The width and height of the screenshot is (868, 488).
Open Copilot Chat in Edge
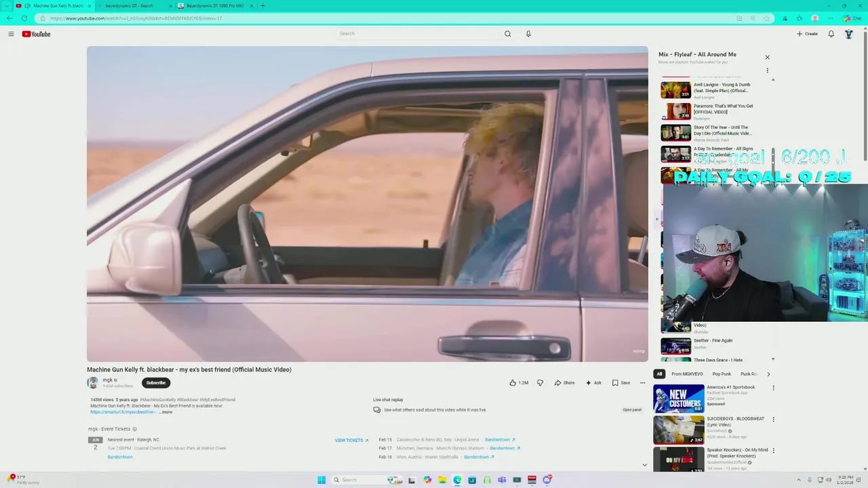pyautogui.click(x=852, y=18)
